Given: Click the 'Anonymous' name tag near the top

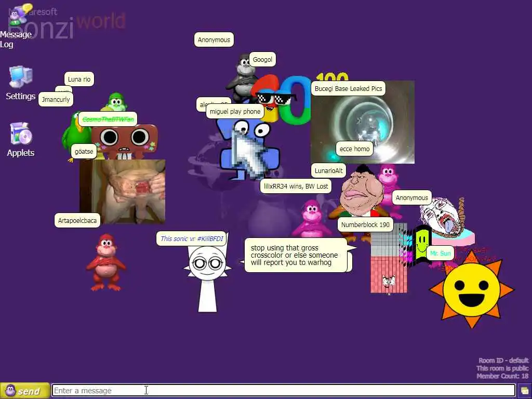Looking at the screenshot, I should coord(214,39).
